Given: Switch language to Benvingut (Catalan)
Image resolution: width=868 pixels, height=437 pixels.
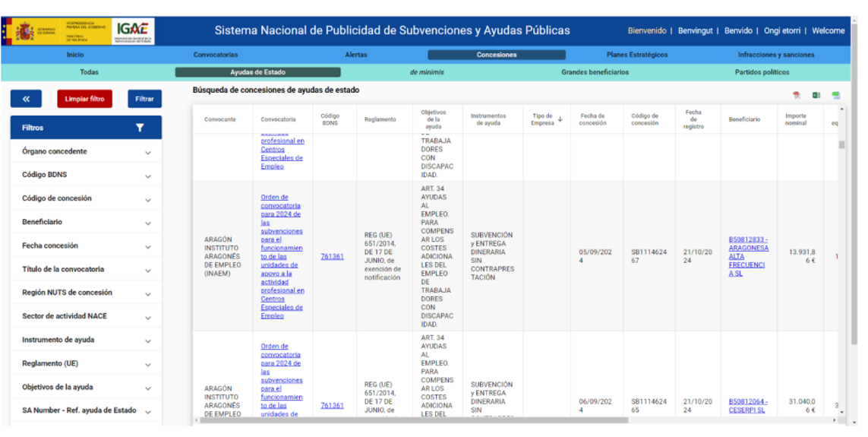Looking at the screenshot, I should 696,31.
